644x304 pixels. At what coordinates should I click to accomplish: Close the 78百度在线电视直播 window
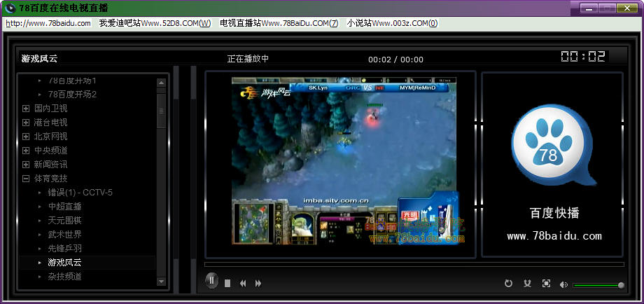tap(627, 8)
